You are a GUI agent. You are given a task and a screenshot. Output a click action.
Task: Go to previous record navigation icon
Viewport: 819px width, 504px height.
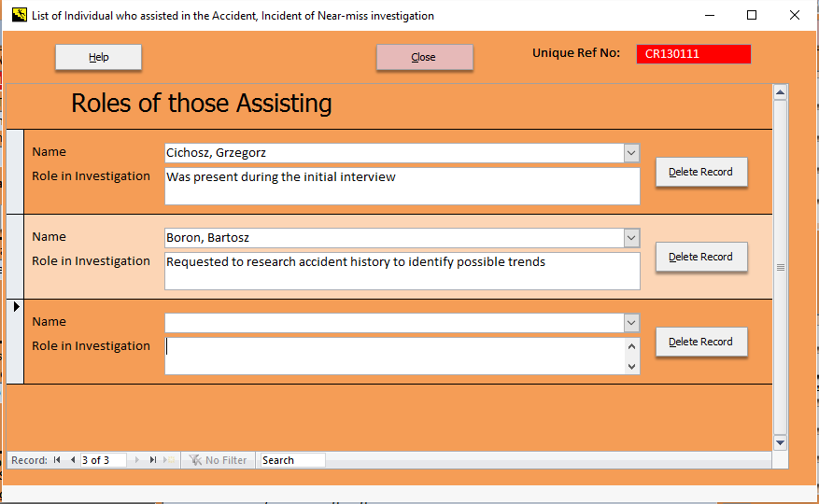(x=73, y=460)
